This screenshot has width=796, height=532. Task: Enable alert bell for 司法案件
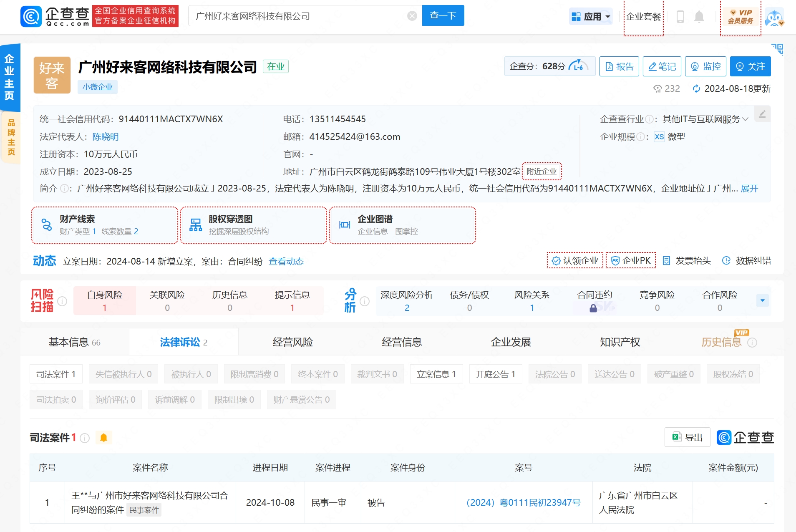click(x=104, y=438)
